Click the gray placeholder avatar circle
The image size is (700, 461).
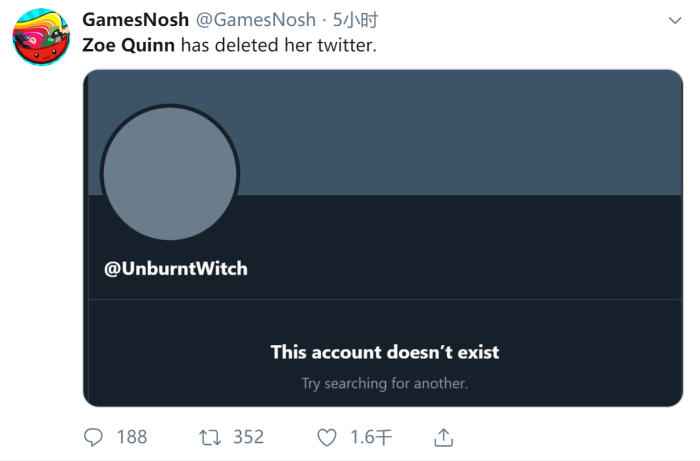(x=170, y=172)
